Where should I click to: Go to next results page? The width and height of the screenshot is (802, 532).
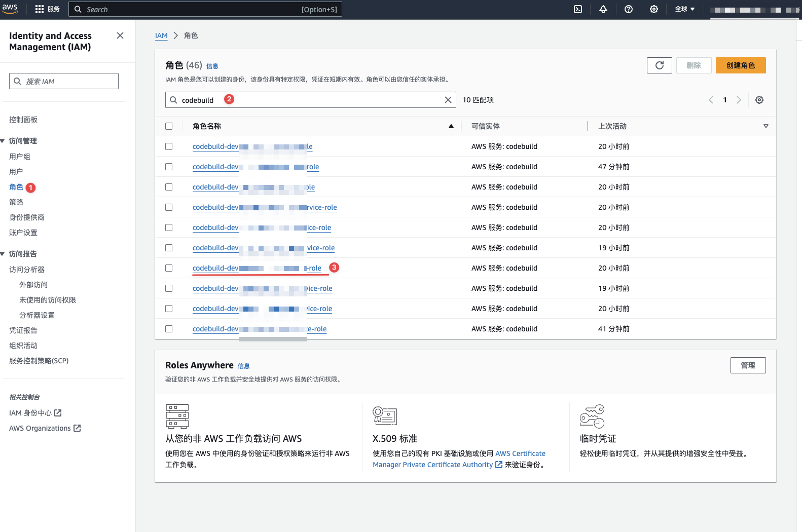tap(739, 100)
